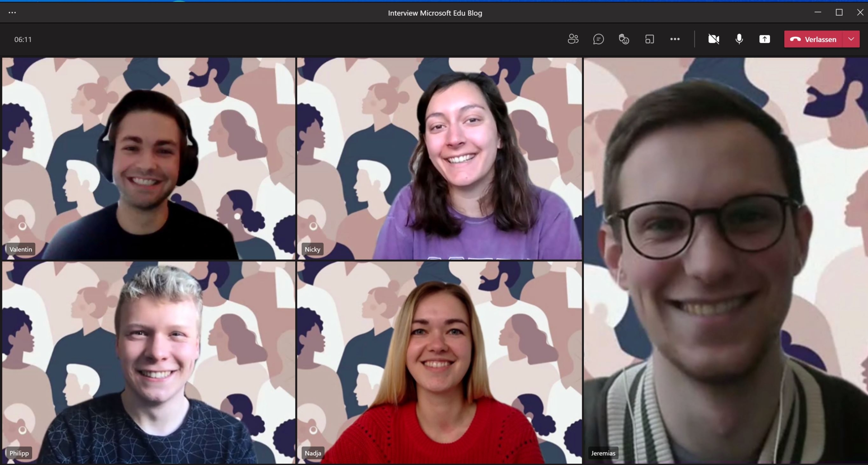This screenshot has height=465, width=868.
Task: Turn camera on with video icon
Action: [714, 39]
